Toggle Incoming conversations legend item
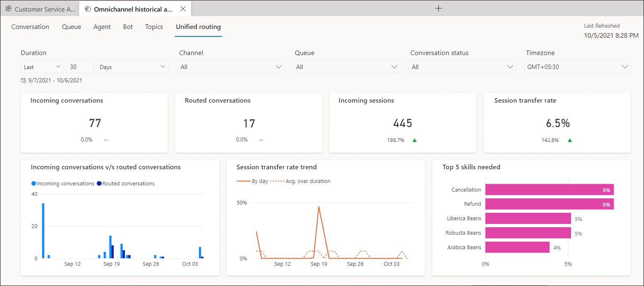Viewport: 644px width, 286px height. 63,183
